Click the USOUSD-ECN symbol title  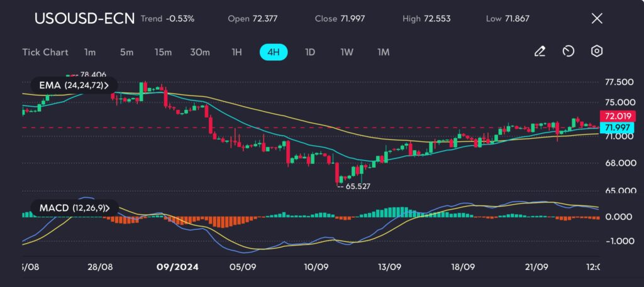pos(84,18)
